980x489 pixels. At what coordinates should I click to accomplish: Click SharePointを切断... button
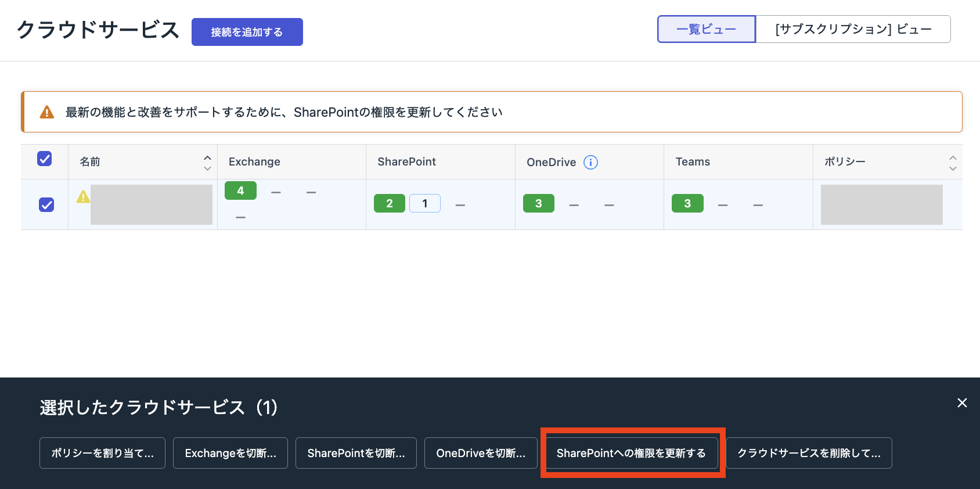(x=356, y=453)
